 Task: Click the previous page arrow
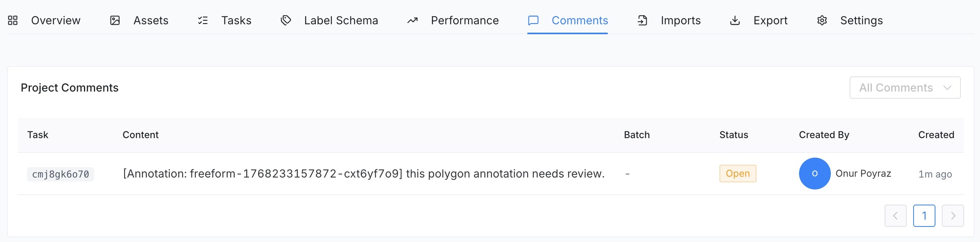(x=895, y=216)
